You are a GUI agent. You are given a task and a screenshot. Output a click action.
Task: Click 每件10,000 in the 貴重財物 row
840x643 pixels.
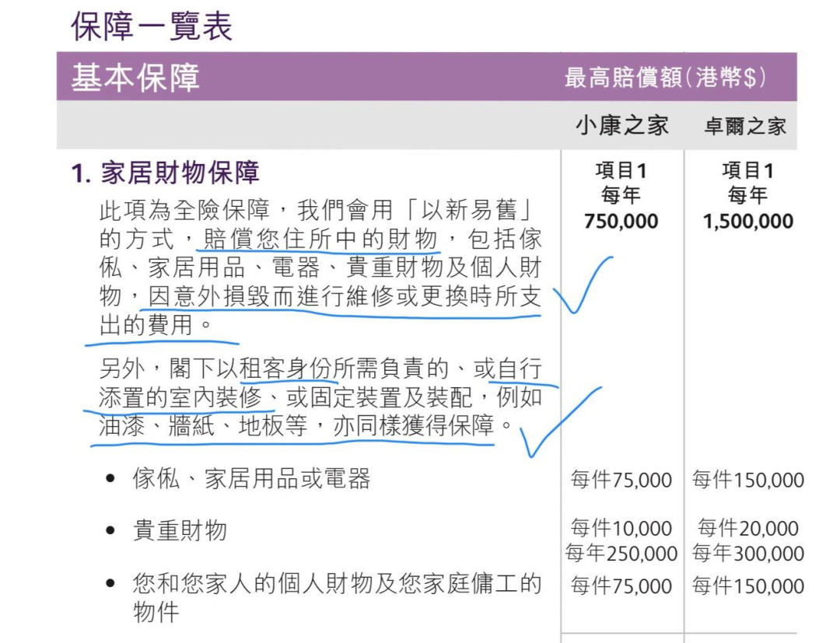pyautogui.click(x=621, y=529)
